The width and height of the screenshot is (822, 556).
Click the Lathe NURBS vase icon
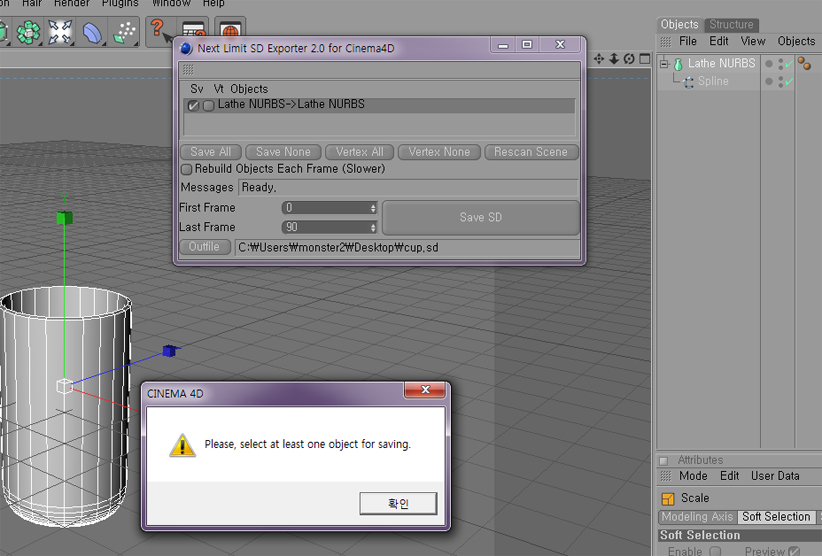pyautogui.click(x=678, y=64)
